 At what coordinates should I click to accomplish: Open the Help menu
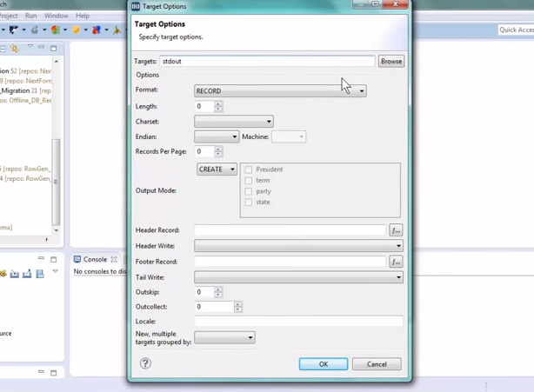(x=83, y=16)
